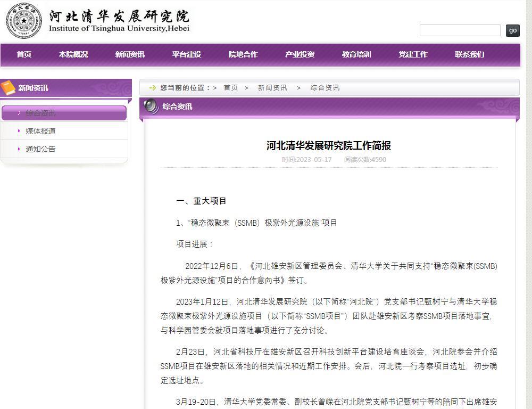The image size is (532, 409).
Task: Select 综合资讯 in the sidebar
Action: [64, 113]
